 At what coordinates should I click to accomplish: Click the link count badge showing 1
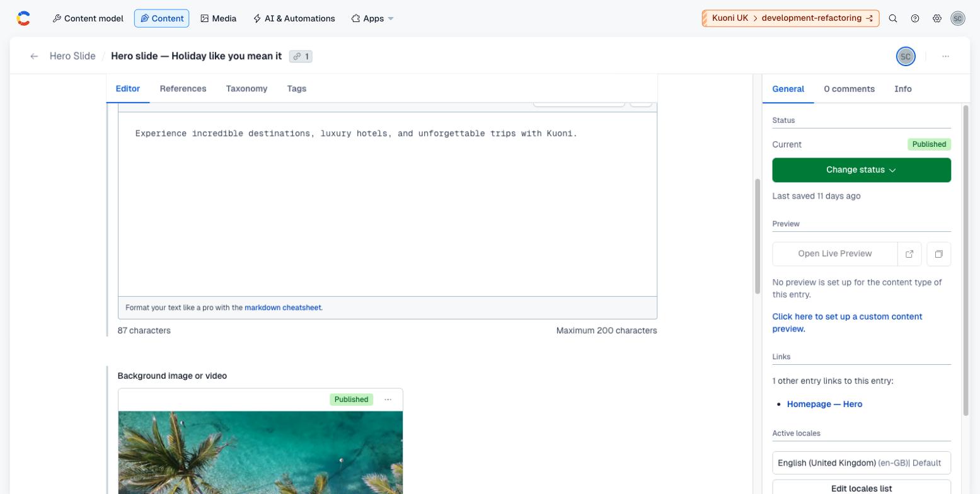pos(301,57)
